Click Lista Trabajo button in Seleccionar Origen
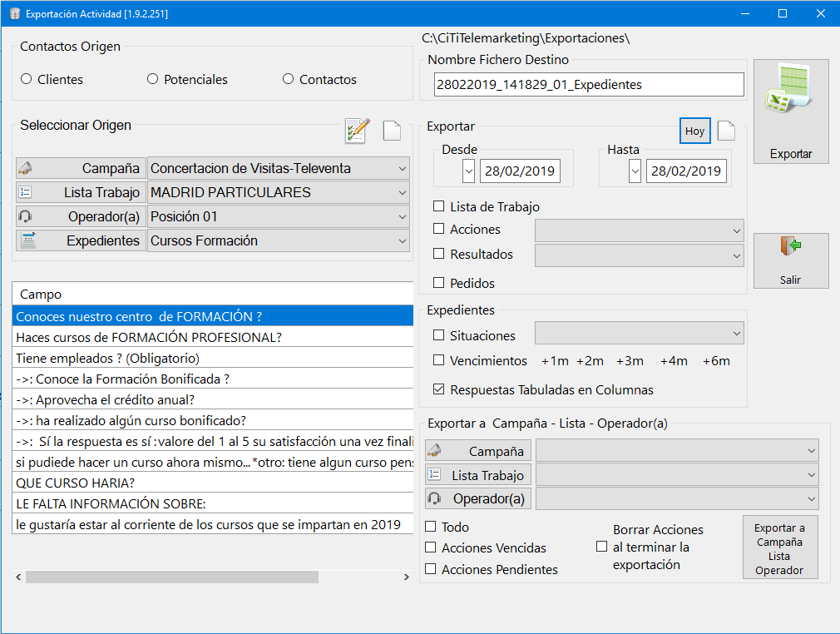 81,192
